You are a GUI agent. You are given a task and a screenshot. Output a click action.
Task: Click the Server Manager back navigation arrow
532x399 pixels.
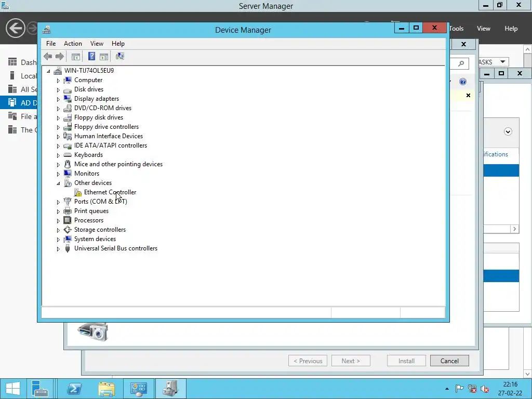[15, 28]
